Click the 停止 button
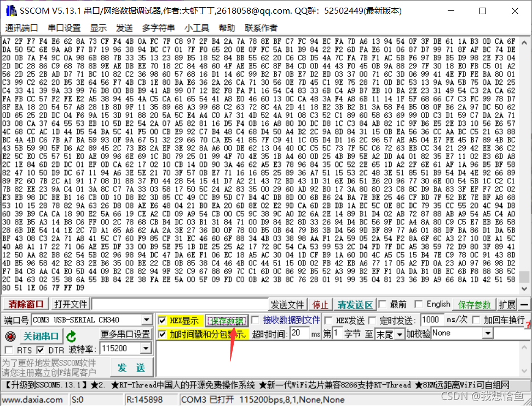The width and height of the screenshot is (532, 406). (x=320, y=305)
